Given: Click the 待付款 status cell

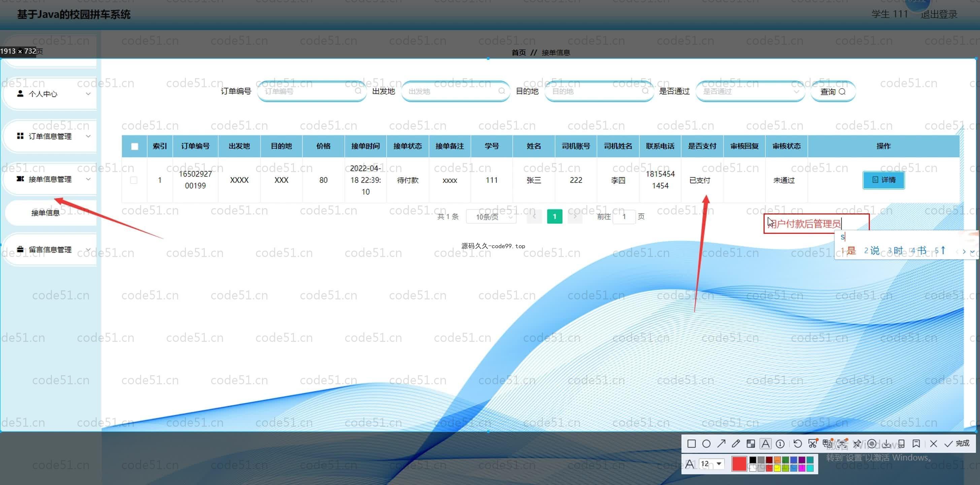Looking at the screenshot, I should point(407,180).
